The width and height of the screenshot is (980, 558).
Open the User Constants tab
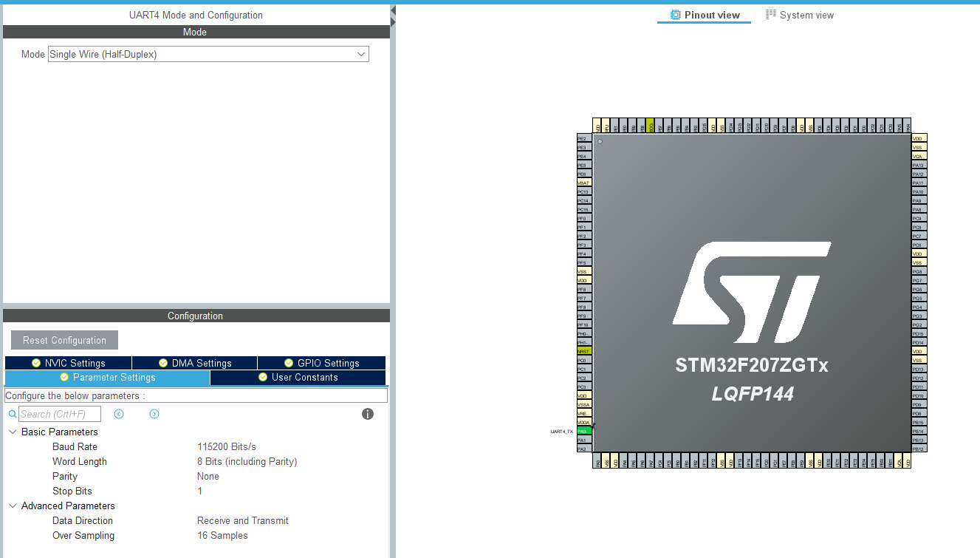[x=298, y=378]
